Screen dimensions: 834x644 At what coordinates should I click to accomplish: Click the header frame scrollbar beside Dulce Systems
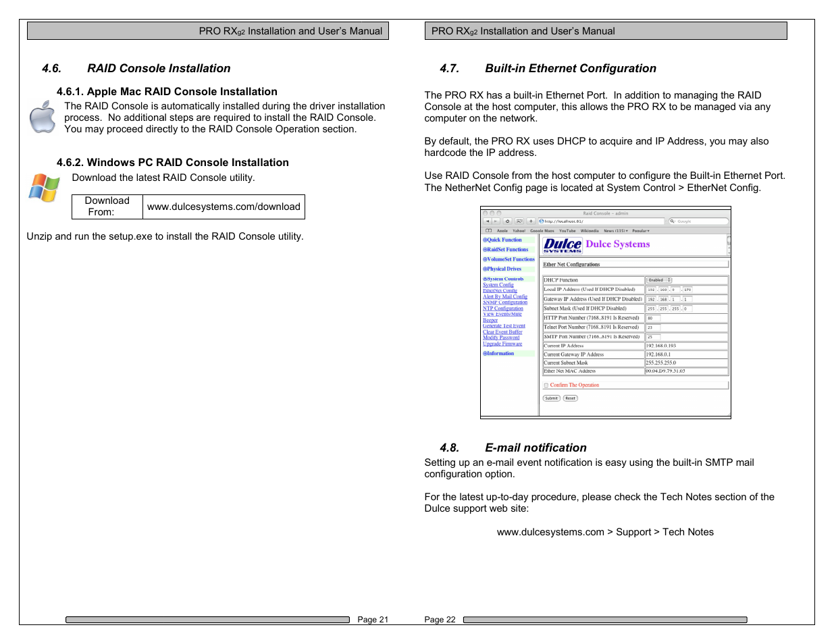729,245
